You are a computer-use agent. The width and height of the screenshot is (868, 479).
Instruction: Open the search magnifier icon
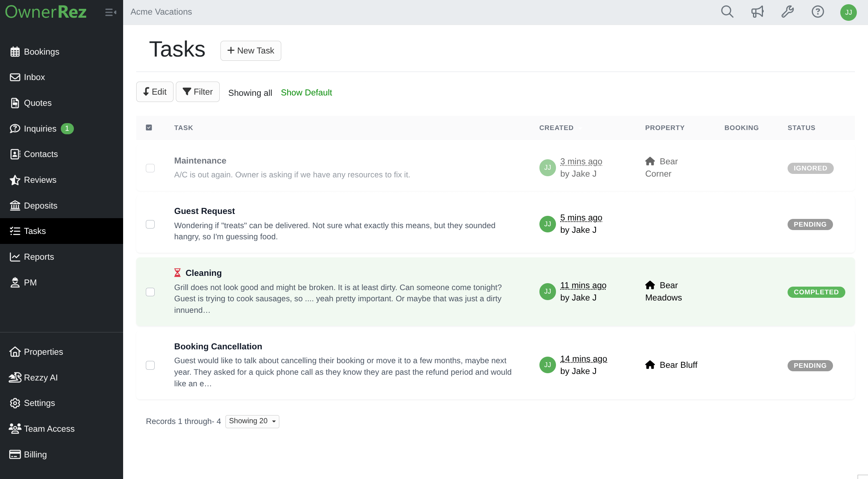(x=727, y=12)
